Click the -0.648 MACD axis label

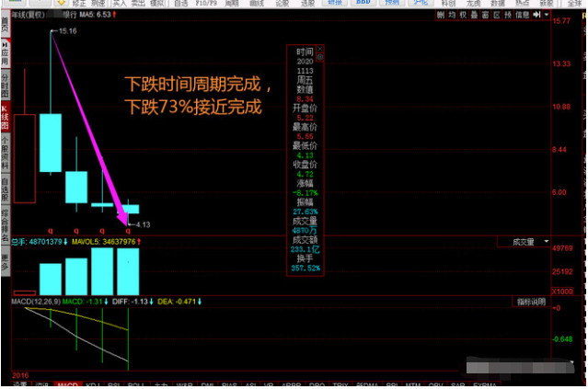tap(562, 339)
